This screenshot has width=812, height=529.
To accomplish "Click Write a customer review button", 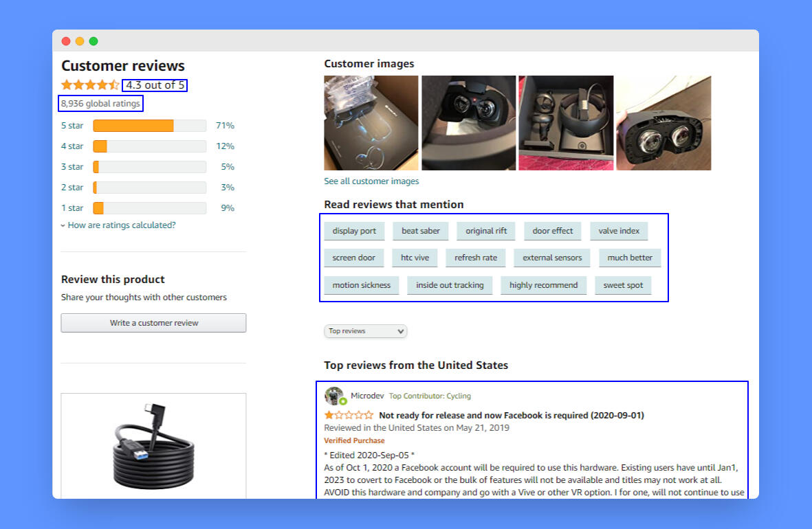I will (x=153, y=323).
